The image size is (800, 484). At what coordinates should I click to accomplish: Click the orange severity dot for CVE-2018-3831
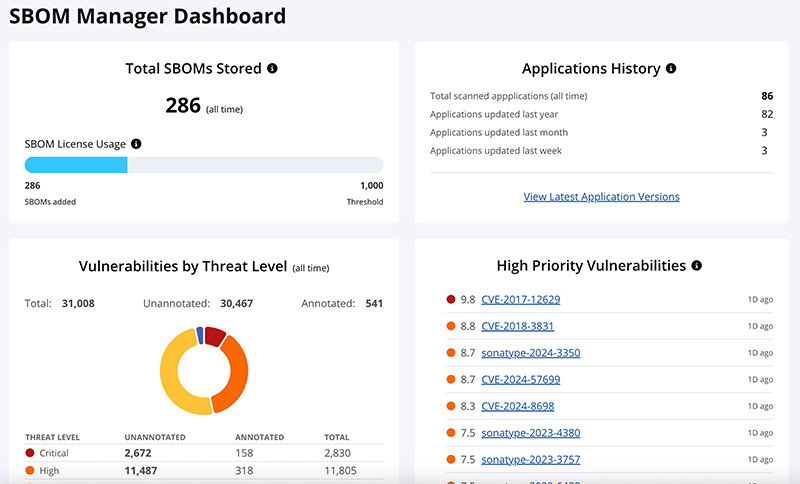(452, 326)
